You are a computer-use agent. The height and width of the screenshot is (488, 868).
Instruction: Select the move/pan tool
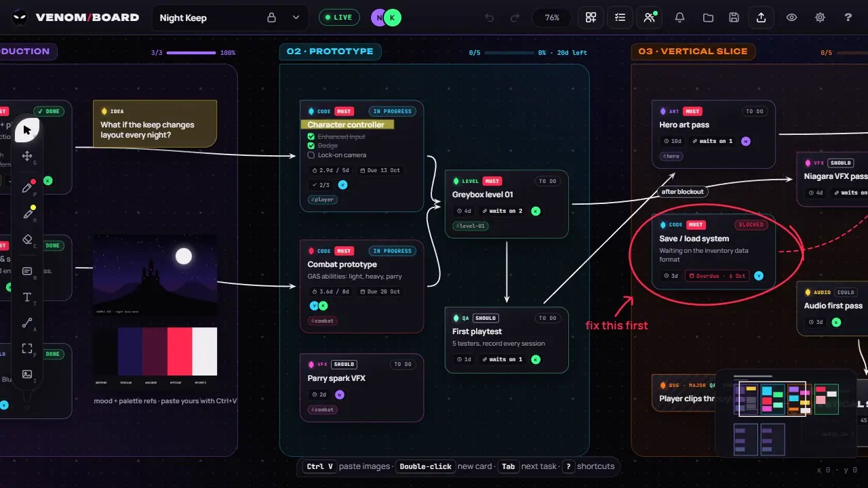coord(27,156)
